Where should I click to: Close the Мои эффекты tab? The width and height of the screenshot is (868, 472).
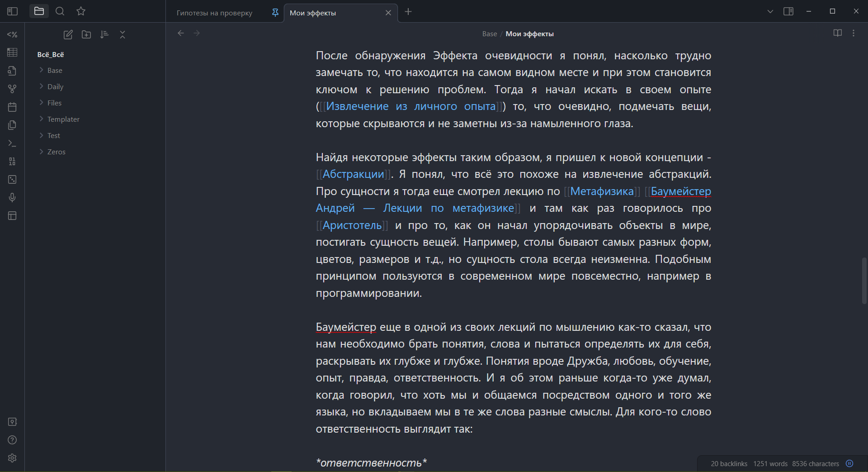tap(388, 13)
